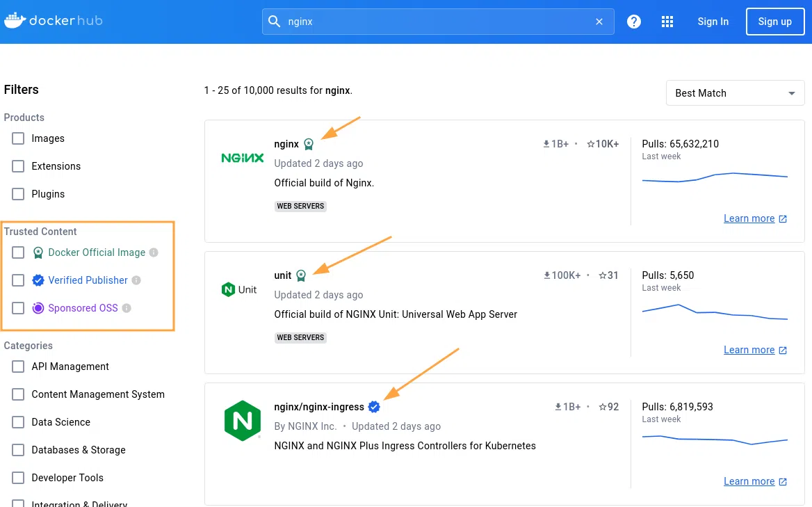Viewport: 812px width, 507px height.
Task: Clear the search box with X icon
Action: (x=599, y=22)
